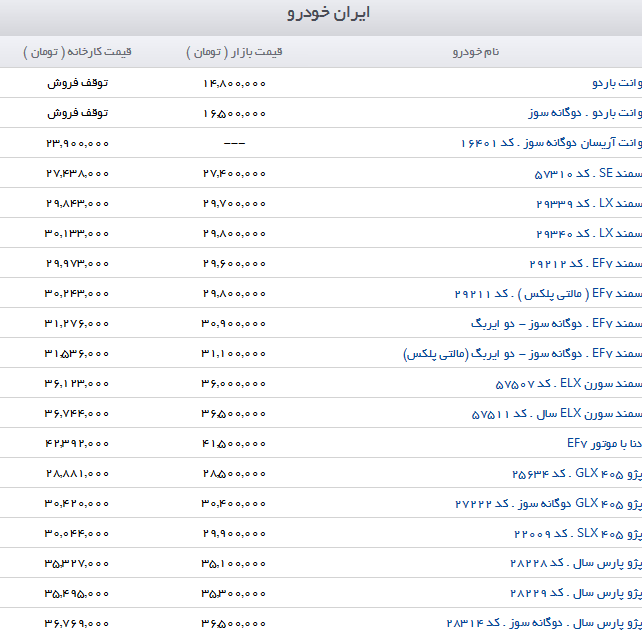Image resolution: width=642 pixels, height=631 pixels.
Task: Click factory price ۳۵,۴۹۵,۰۰۰
Action: pos(77,594)
